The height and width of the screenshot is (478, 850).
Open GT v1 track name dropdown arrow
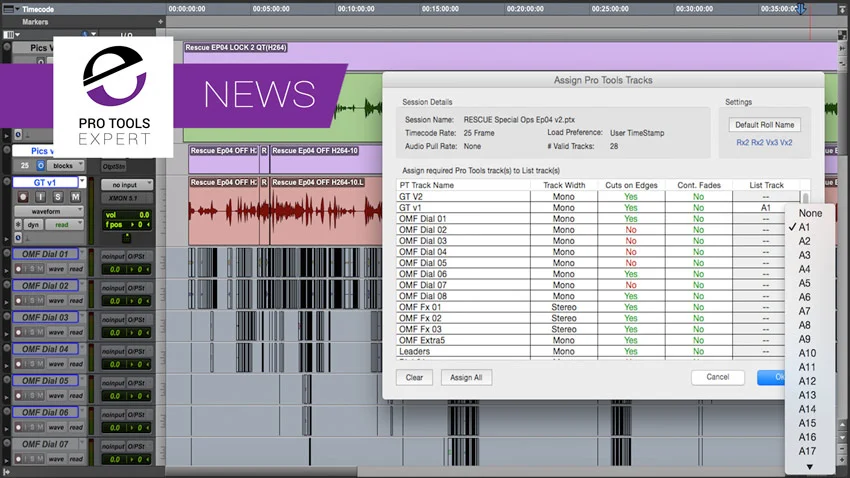point(82,182)
